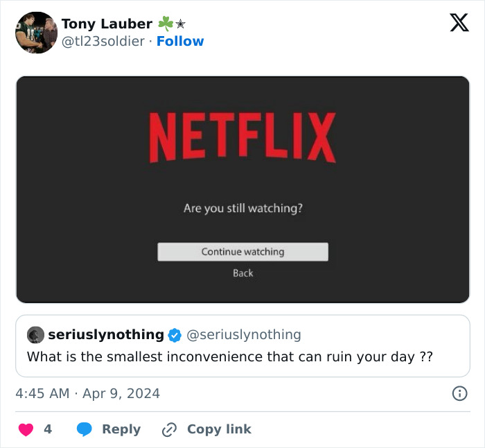Click the blue verified badge on seriuslynothing

click(175, 335)
